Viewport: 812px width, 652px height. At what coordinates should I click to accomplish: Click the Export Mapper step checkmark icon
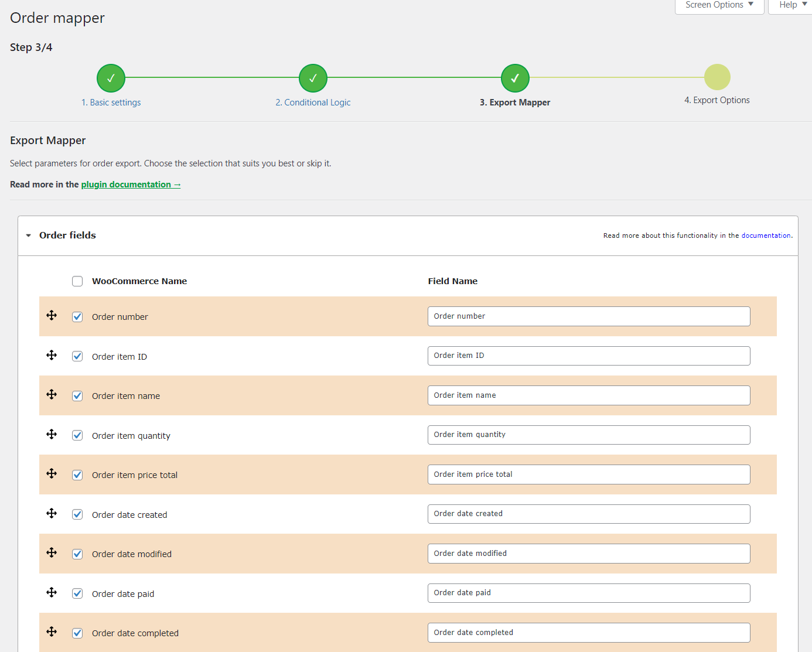click(x=515, y=77)
